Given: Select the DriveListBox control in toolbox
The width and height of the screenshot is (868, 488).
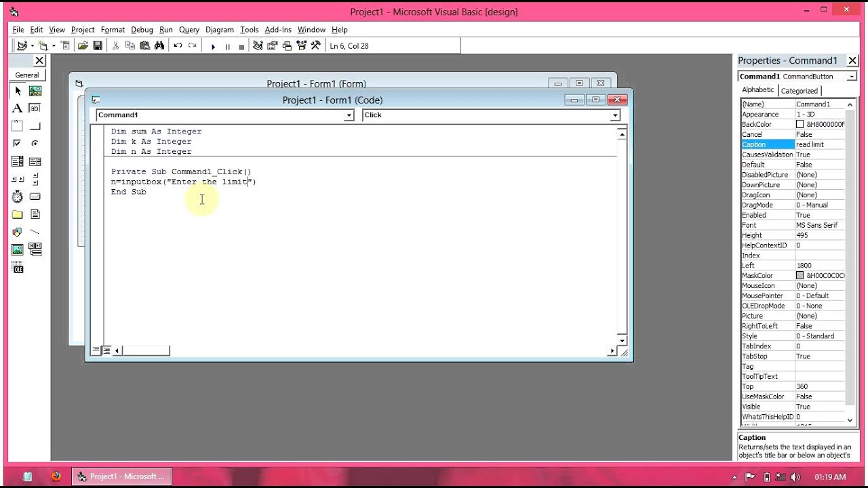Looking at the screenshot, I should [x=35, y=197].
